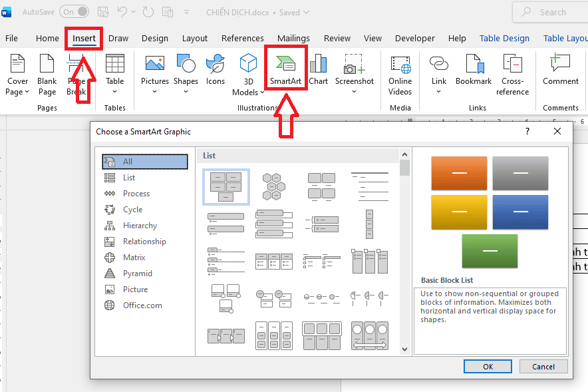The width and height of the screenshot is (588, 392).
Task: Expand the Cover Page dropdown
Action: 17,75
